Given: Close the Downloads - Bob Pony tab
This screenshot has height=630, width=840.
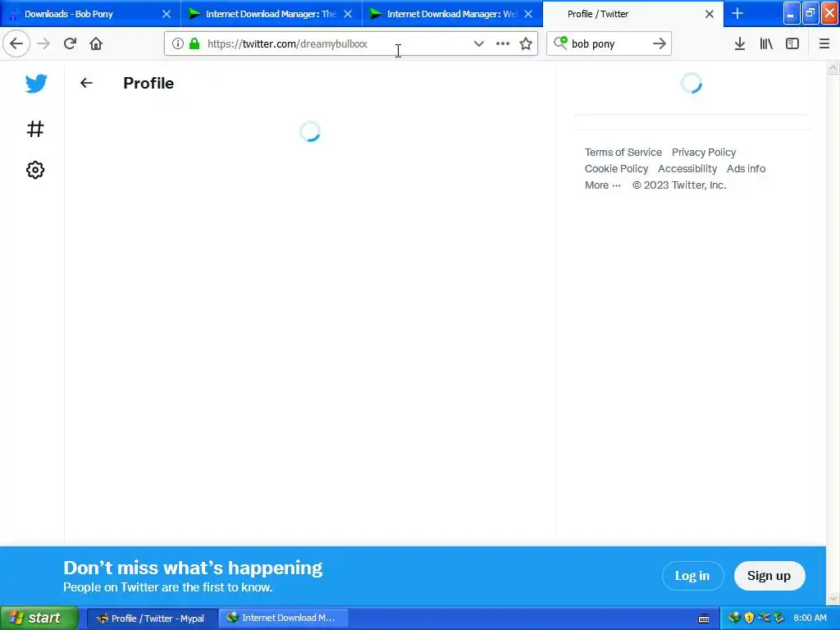Looking at the screenshot, I should pyautogui.click(x=167, y=14).
